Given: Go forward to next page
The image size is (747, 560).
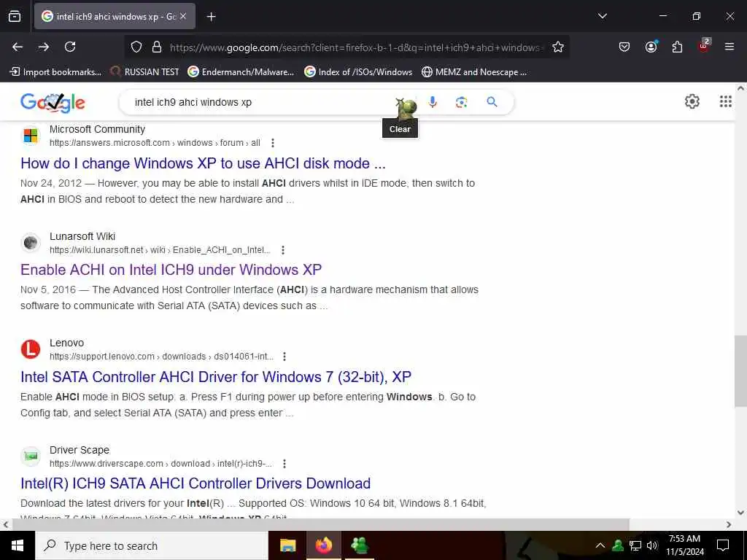Looking at the screenshot, I should click(44, 47).
